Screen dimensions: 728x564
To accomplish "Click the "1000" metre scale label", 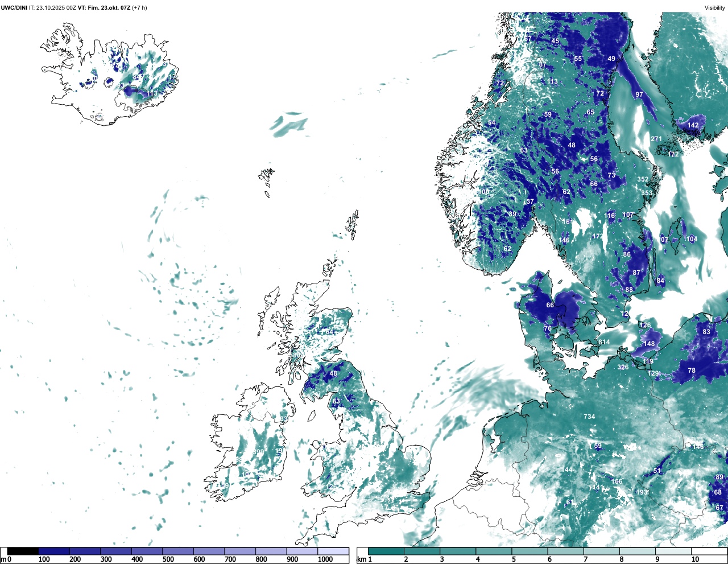I will 325,559.
